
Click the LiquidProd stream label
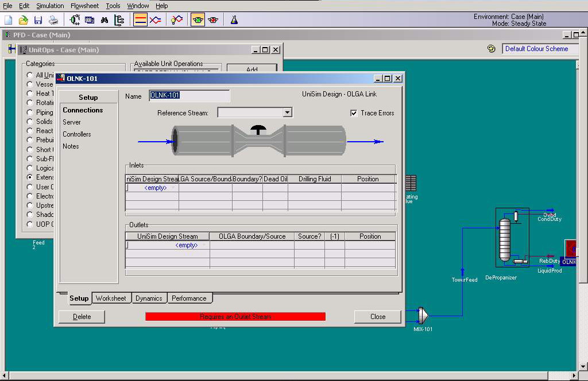pyautogui.click(x=550, y=270)
